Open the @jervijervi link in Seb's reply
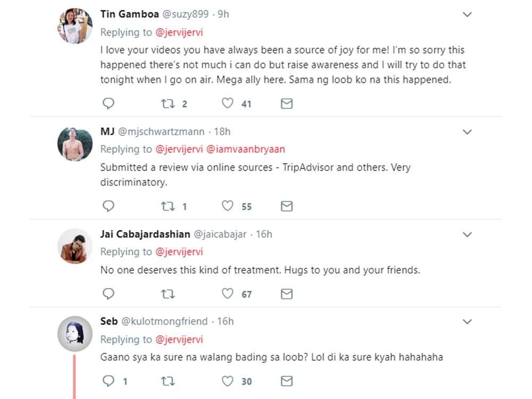This screenshot has height=399, width=532. pyautogui.click(x=179, y=339)
